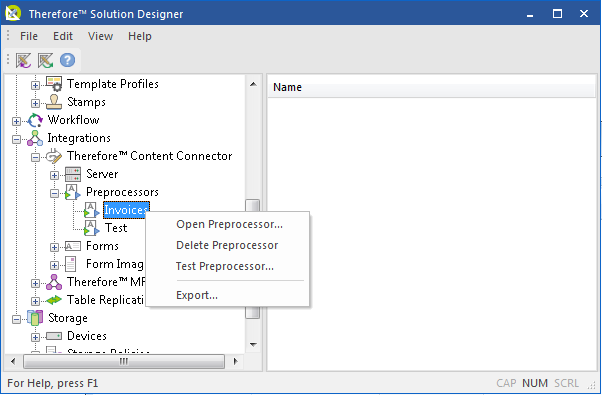Click the first toolbar icon with purple arrow
Image resolution: width=602 pixels, height=395 pixels.
click(23, 60)
